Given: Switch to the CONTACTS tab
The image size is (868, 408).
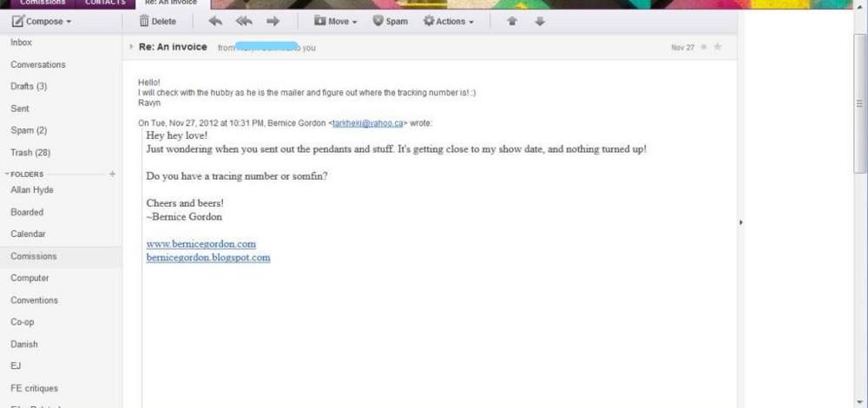Looking at the screenshot, I should click(105, 3).
